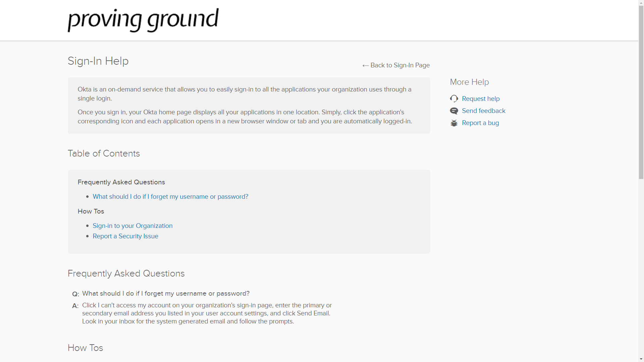Select the Sign-In Help heading

(x=98, y=61)
